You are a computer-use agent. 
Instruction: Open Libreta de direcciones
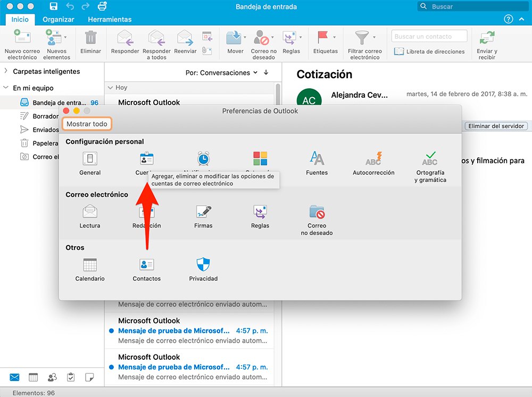click(x=429, y=52)
